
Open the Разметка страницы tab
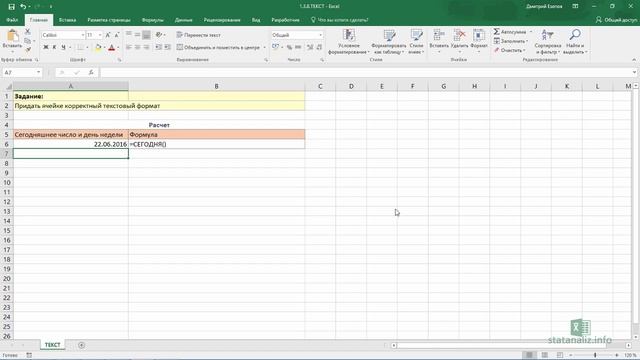pos(109,20)
